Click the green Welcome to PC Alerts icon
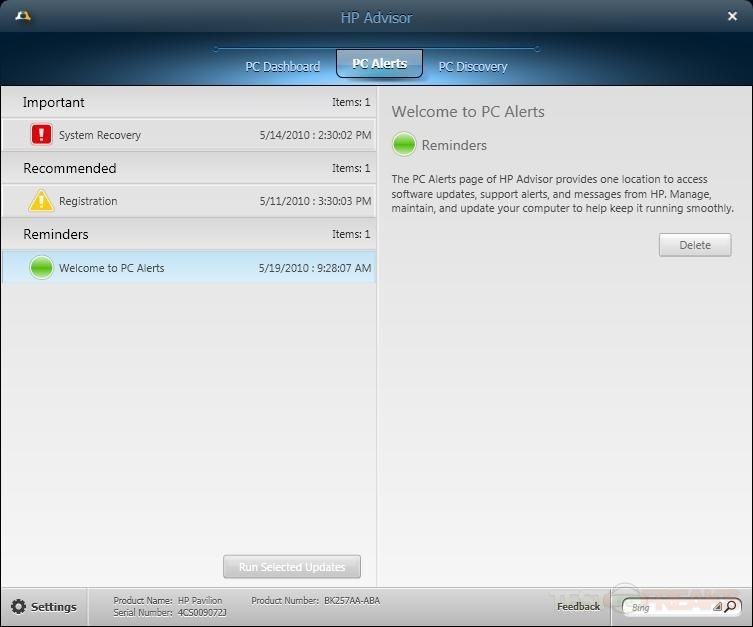This screenshot has width=753, height=627. coord(41,268)
